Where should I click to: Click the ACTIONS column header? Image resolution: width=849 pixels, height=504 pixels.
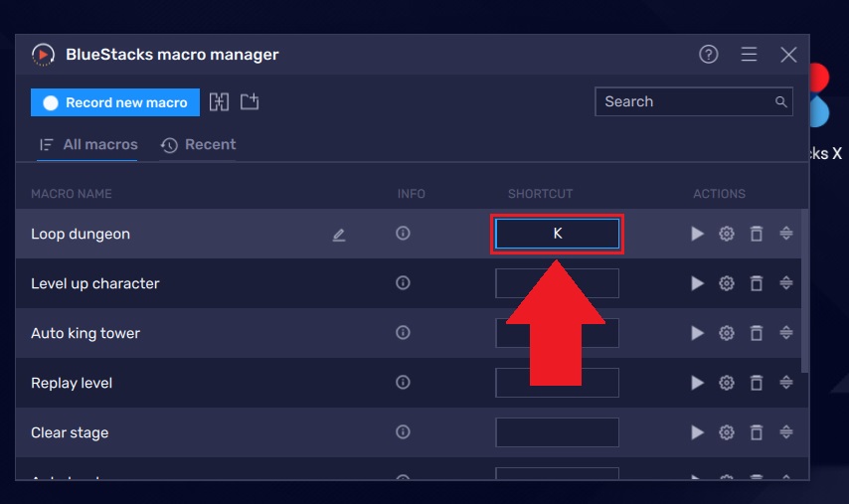click(719, 194)
